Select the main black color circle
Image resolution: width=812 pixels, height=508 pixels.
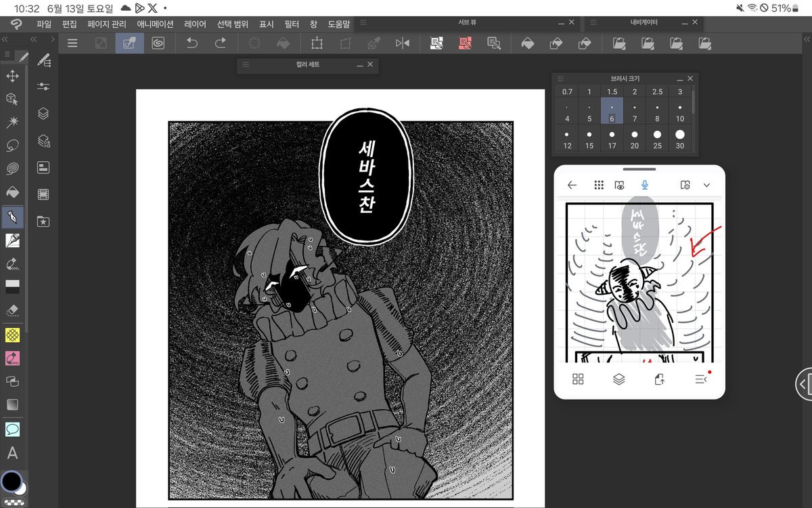tap(12, 481)
